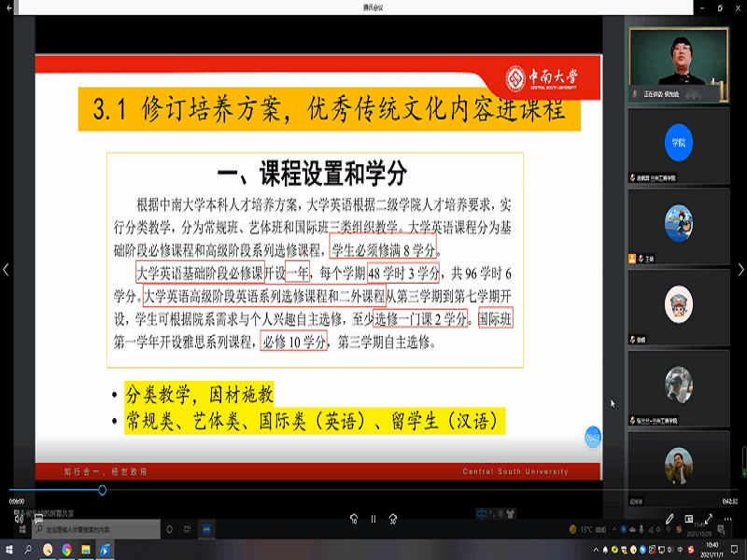747x560 pixels.
Task: Switch to mini view mode
Action: 689,518
